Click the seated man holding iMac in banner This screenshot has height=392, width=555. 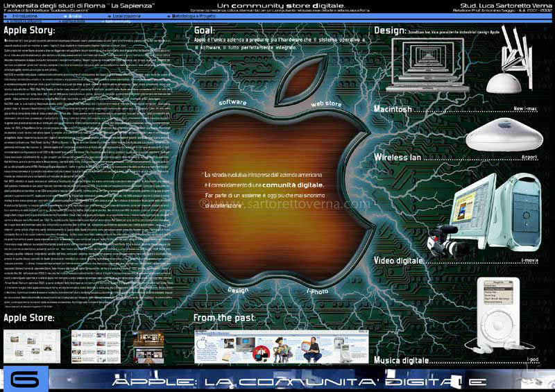click(312, 350)
